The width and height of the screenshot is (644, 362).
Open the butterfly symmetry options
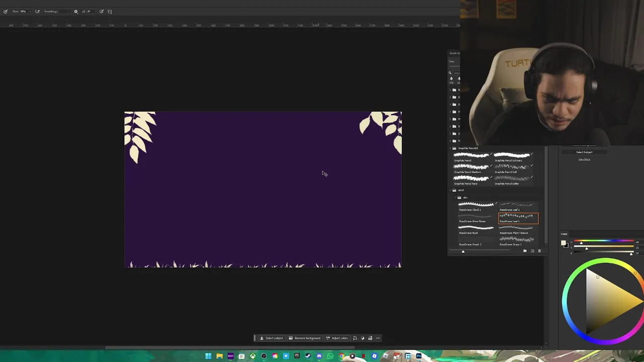110,12
